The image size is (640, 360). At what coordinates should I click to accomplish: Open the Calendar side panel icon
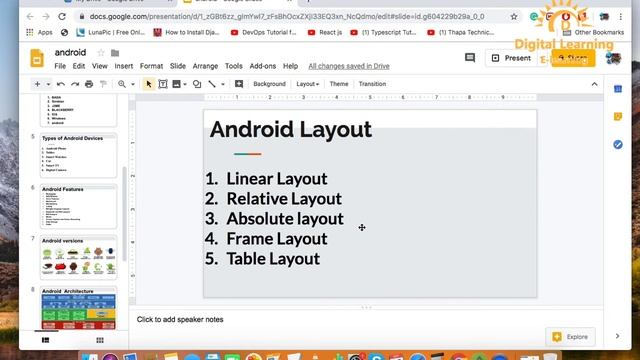[618, 89]
